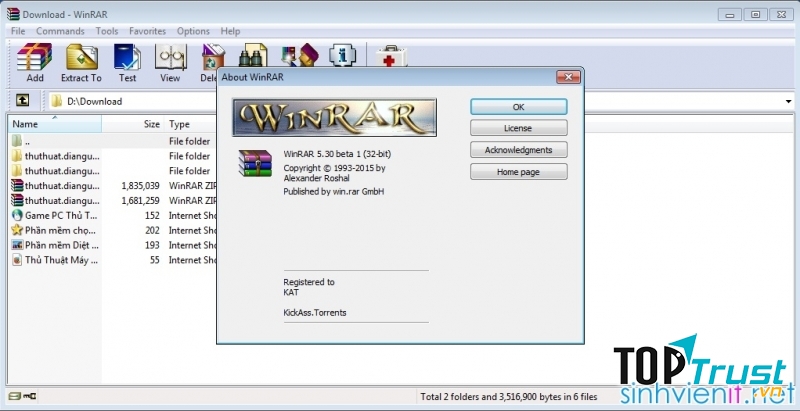Click the License button
The height and width of the screenshot is (411, 800).
click(x=518, y=128)
